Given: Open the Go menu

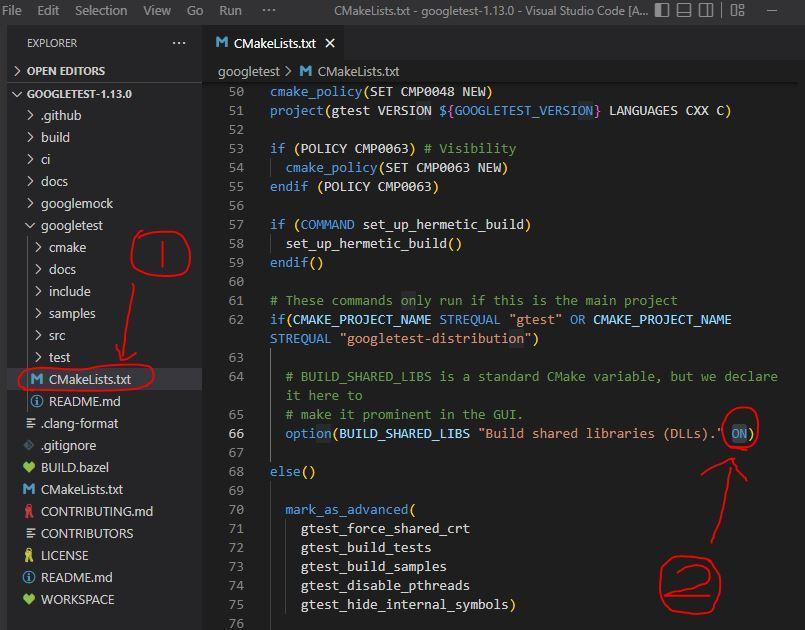Looking at the screenshot, I should 195,10.
